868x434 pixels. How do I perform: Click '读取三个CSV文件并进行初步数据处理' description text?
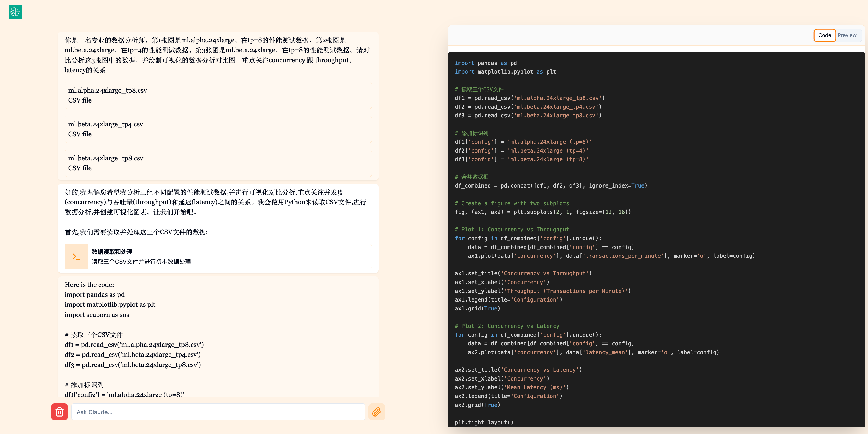141,262
